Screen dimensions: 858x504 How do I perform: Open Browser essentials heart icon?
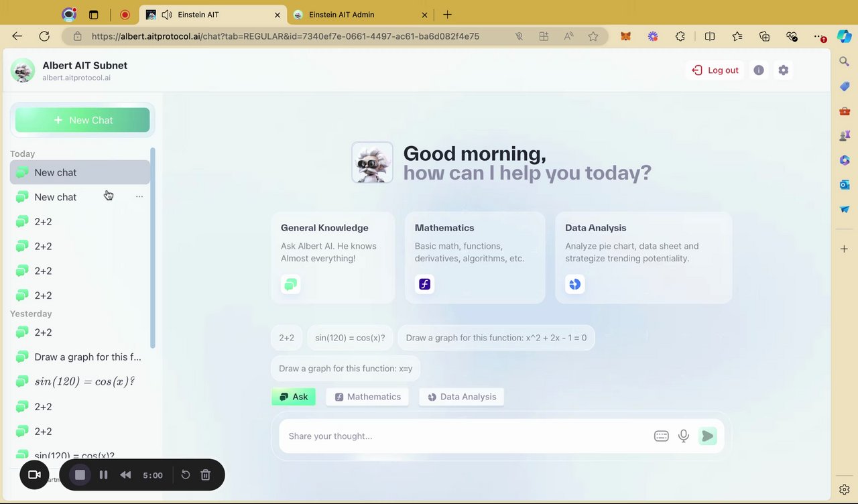tap(792, 36)
